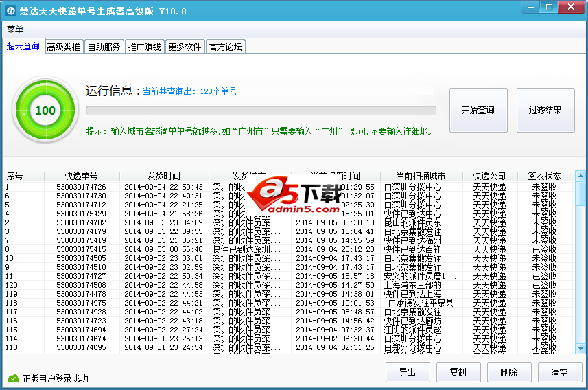
Task: Click scan city 昆山的派件员东...
Action: (418, 222)
